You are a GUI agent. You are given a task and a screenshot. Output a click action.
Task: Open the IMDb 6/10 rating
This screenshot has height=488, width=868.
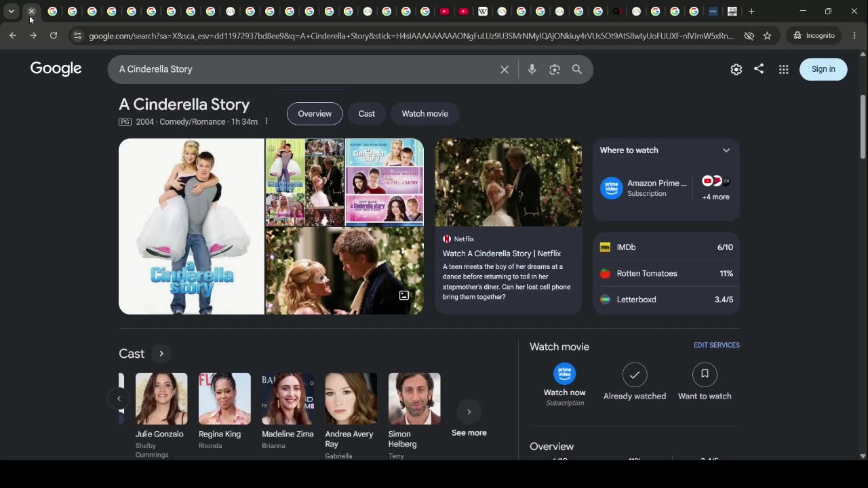tap(667, 247)
